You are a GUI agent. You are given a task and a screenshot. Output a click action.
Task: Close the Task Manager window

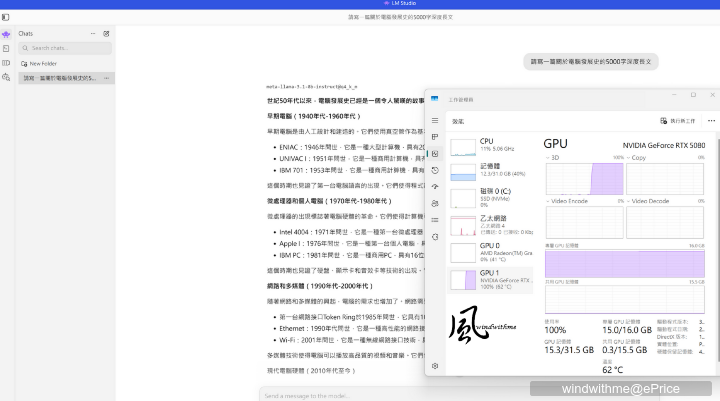coord(712,95)
